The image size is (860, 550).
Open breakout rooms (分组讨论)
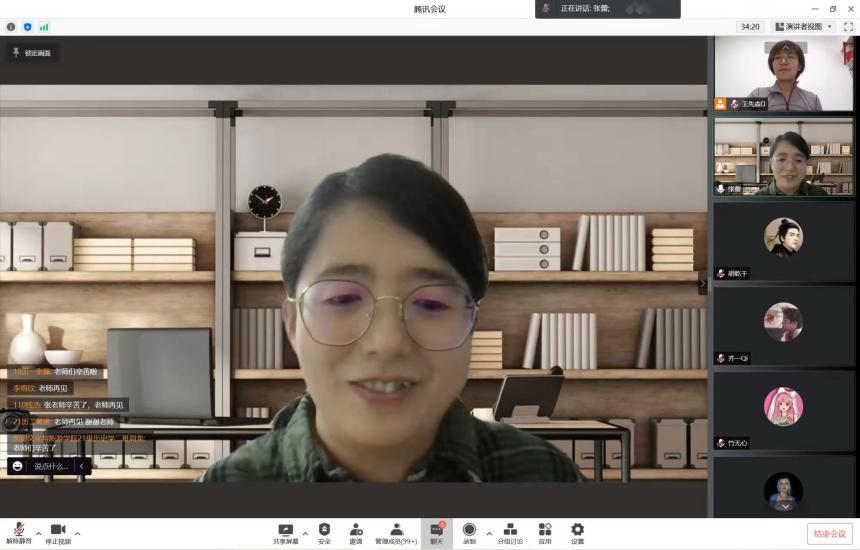click(x=510, y=533)
